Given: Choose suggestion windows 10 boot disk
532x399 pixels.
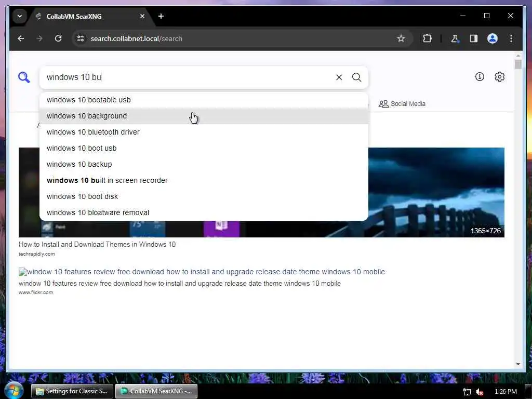Looking at the screenshot, I should tap(204, 196).
